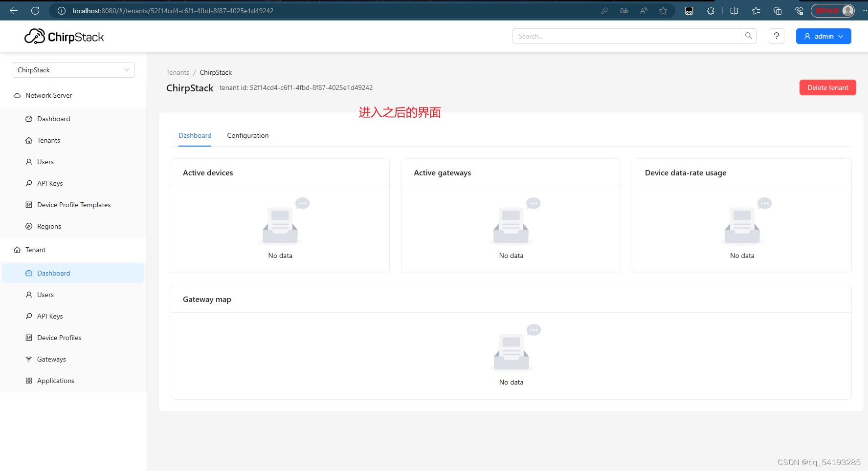This screenshot has height=471, width=868.
Task: Select the Dashboard tab
Action: pyautogui.click(x=195, y=135)
